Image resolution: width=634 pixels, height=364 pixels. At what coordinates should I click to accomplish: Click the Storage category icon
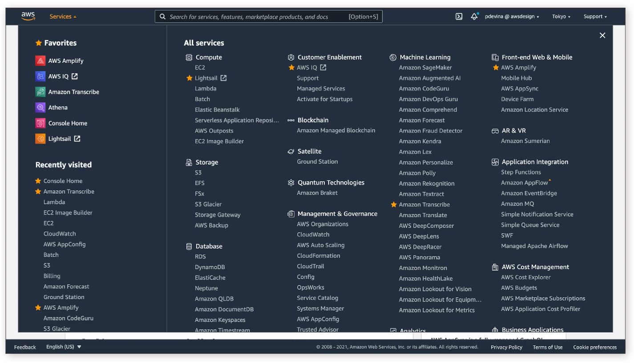point(189,162)
